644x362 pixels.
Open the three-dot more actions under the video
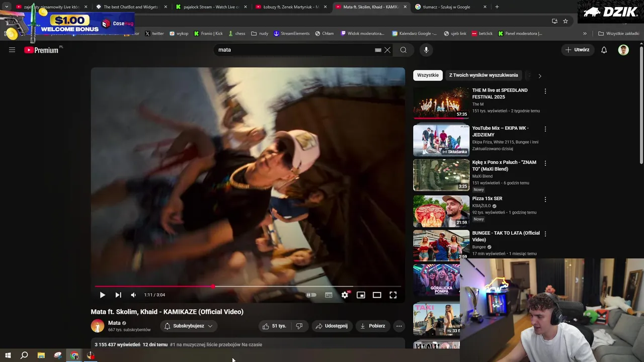(399, 326)
